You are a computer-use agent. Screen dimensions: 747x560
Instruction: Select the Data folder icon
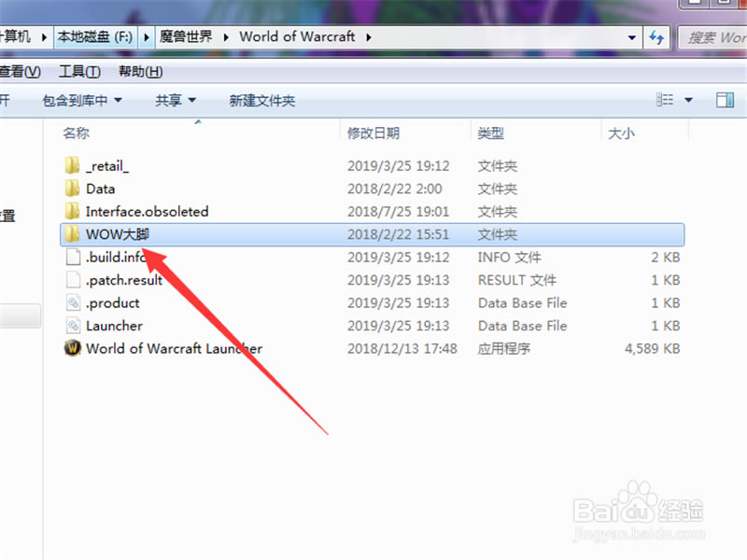(x=73, y=189)
